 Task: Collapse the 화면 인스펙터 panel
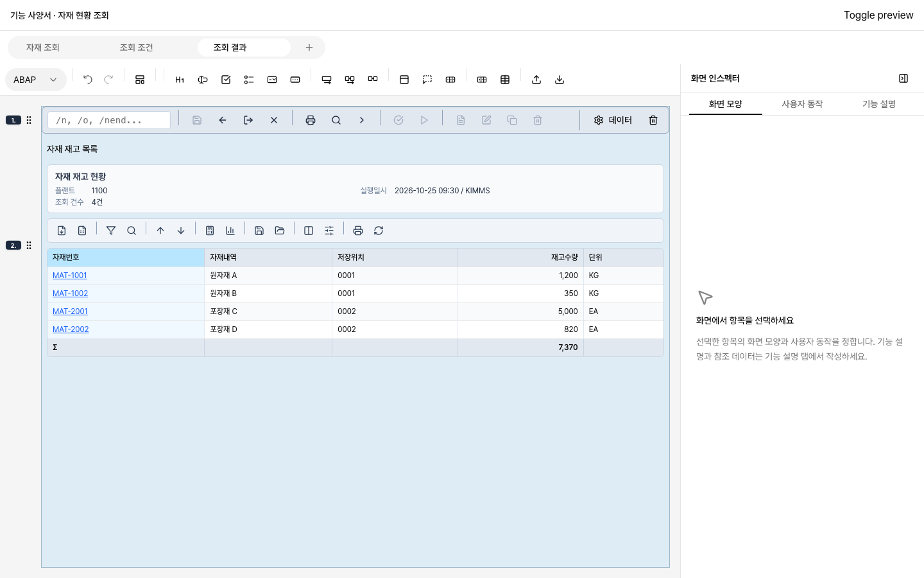903,78
